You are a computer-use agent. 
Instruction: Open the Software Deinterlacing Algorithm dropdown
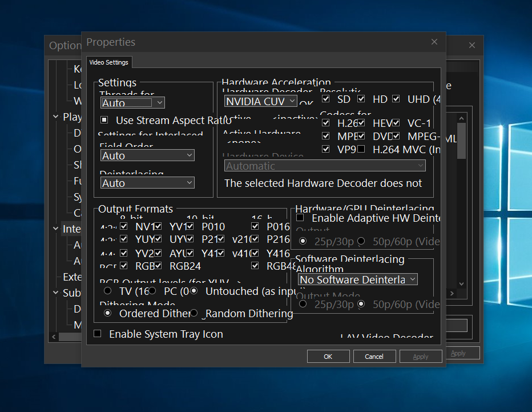pyautogui.click(x=357, y=279)
